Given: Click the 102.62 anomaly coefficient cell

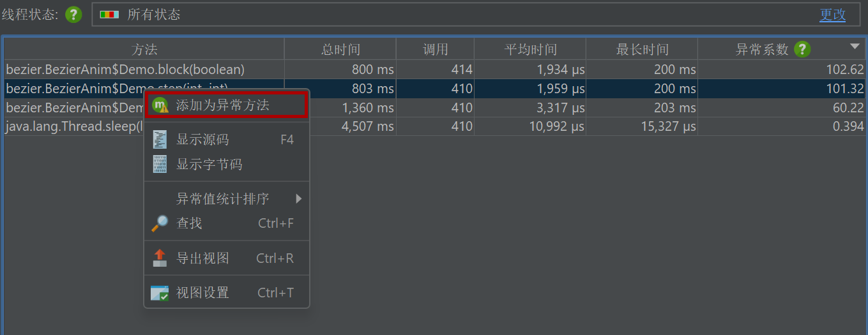Looking at the screenshot, I should coord(782,70).
